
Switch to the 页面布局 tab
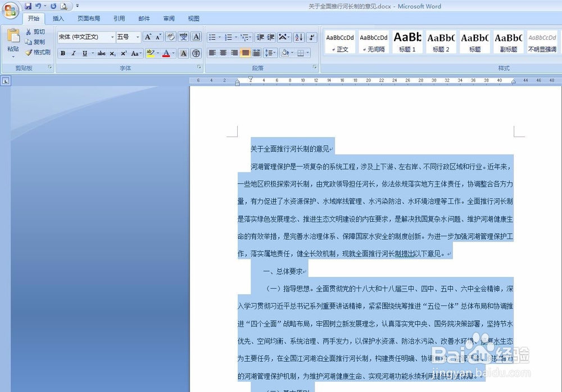click(x=89, y=19)
